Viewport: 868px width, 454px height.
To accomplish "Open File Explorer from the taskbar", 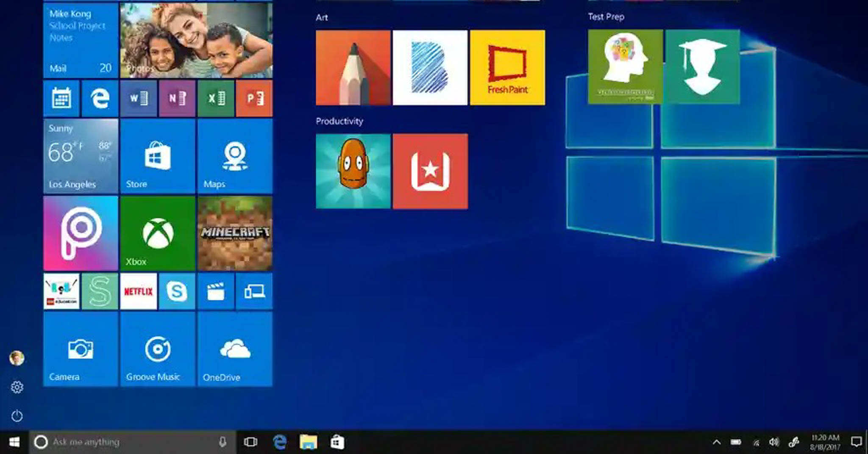I will coord(308,442).
